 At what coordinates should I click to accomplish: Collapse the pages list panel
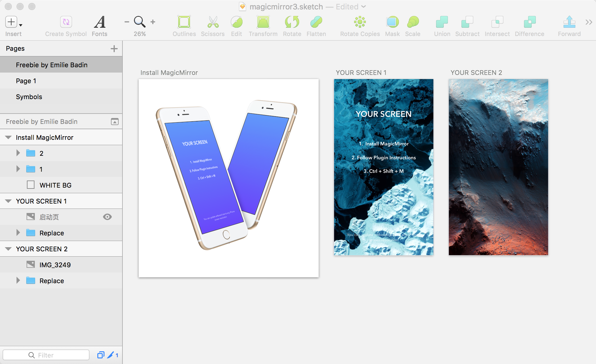click(115, 122)
